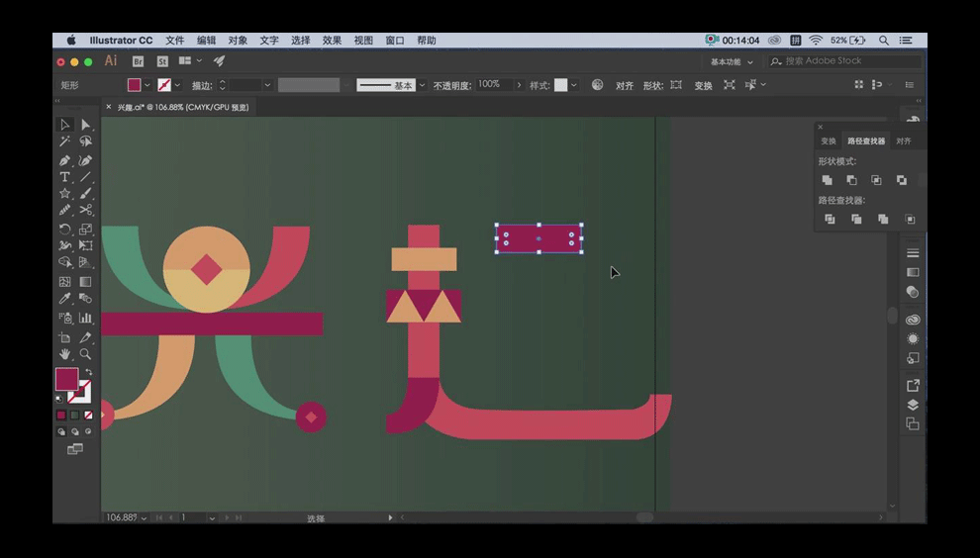Pick the Eyedropper tool

pyautogui.click(x=65, y=298)
